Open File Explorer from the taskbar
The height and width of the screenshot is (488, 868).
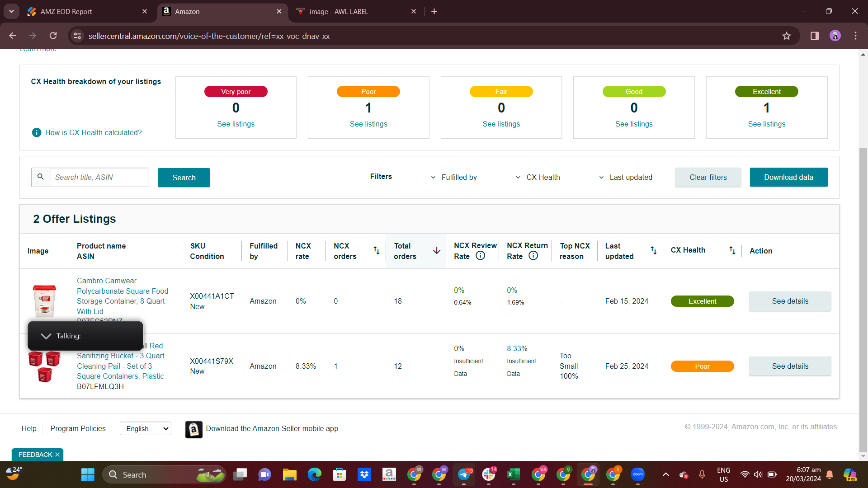(x=290, y=475)
